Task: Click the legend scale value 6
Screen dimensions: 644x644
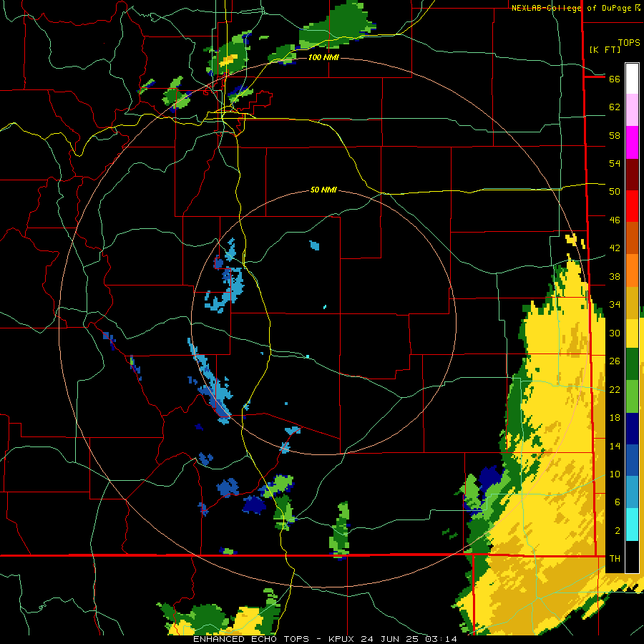Action: pos(617,502)
